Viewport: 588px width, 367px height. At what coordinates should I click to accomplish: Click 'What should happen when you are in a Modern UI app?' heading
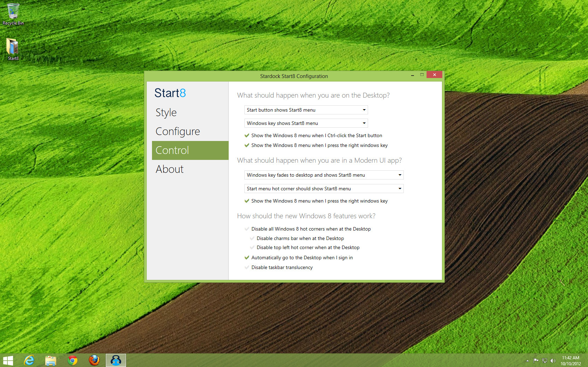pyautogui.click(x=319, y=160)
